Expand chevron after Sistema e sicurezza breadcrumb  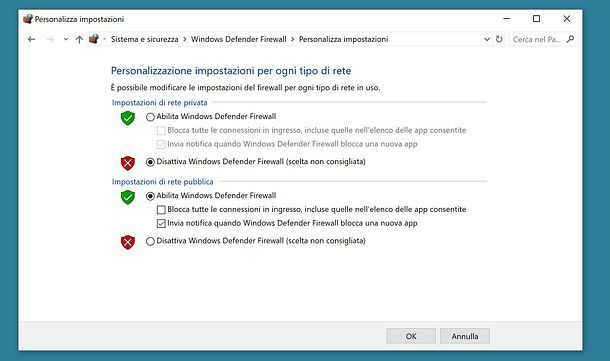pyautogui.click(x=184, y=39)
